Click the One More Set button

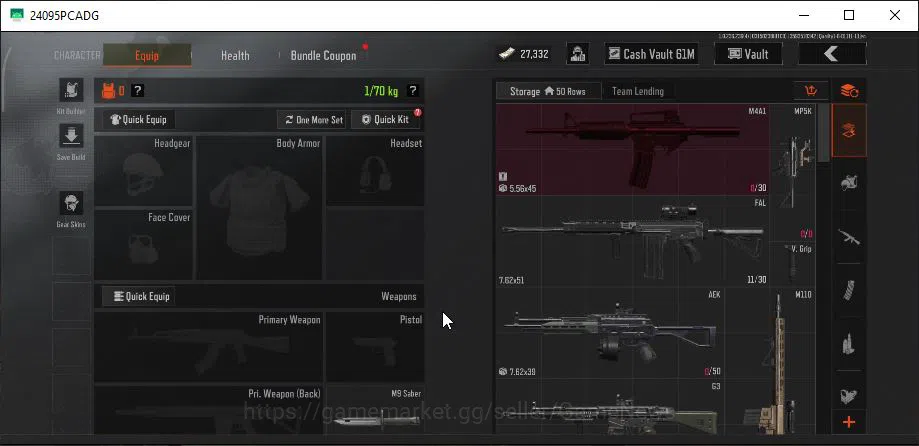pos(311,120)
